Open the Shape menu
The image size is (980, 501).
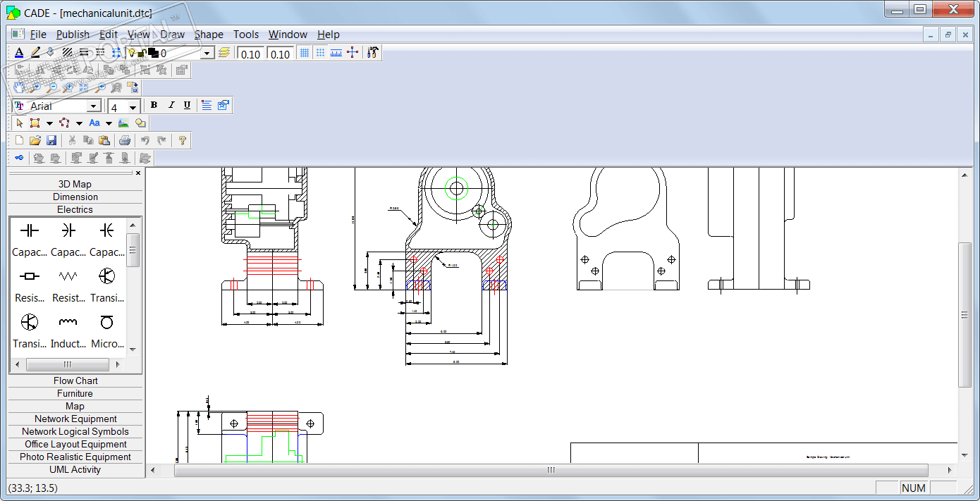point(209,35)
